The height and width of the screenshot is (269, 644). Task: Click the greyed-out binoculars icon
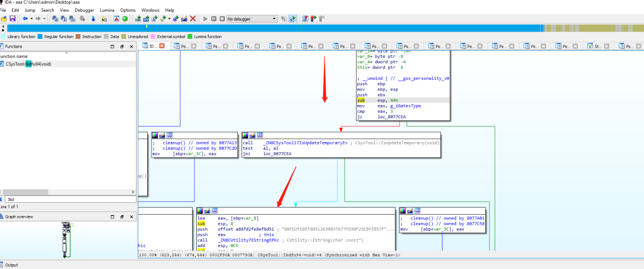click(82, 18)
